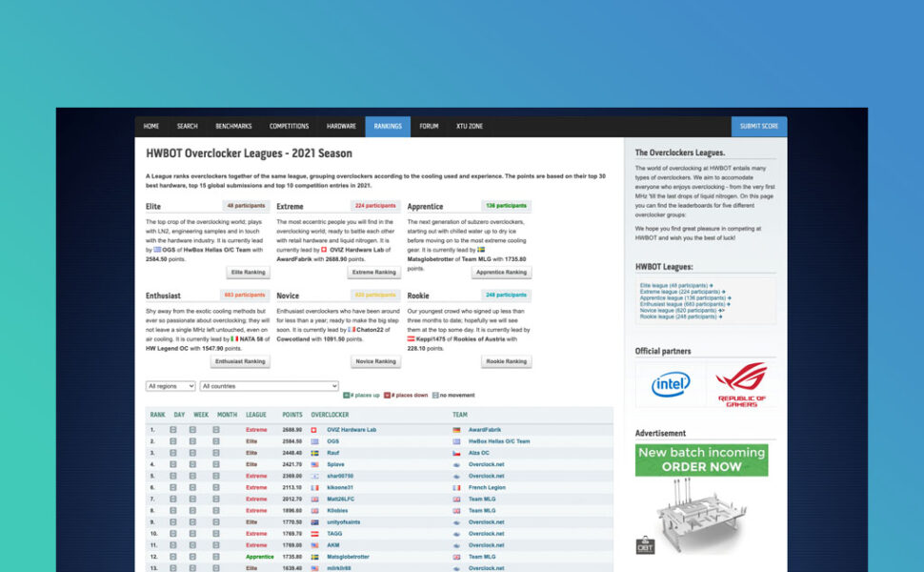Open the SEARCH menu item
Screen dimensions: 924x572
tap(188, 126)
